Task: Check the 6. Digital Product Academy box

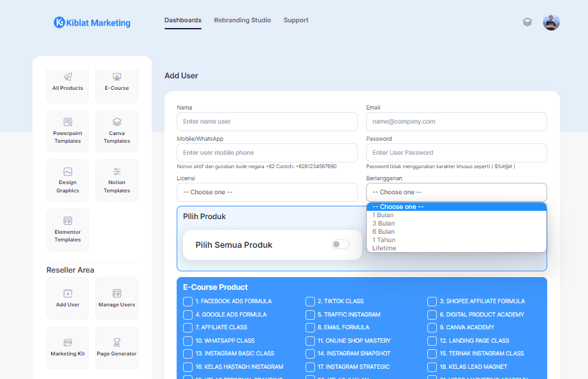Action: tap(432, 315)
